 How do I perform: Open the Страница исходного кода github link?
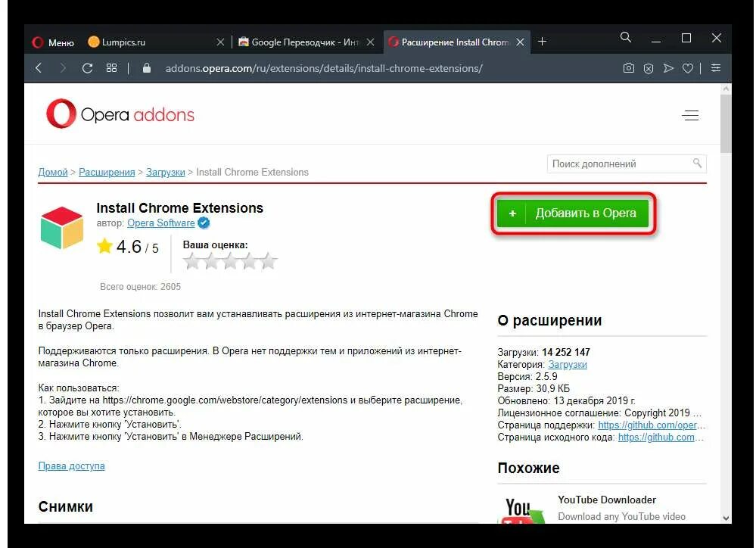point(660,437)
